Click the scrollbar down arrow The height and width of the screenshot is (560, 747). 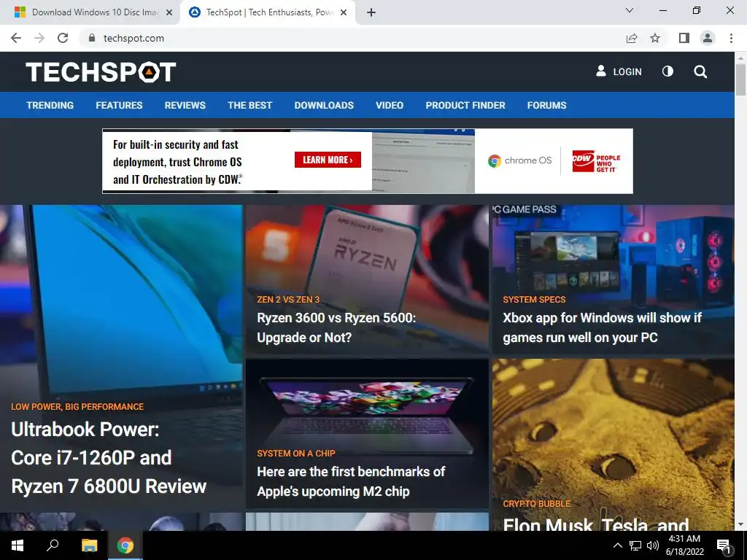pyautogui.click(x=740, y=525)
